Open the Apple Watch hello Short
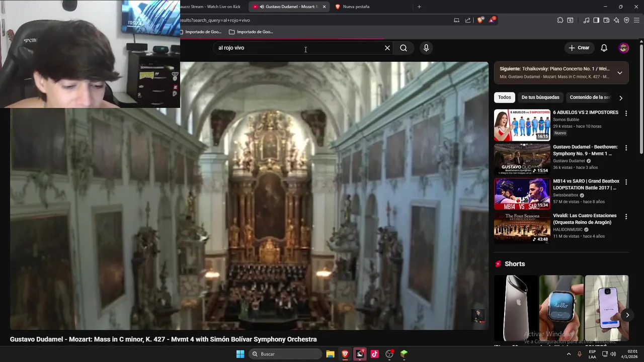The width and height of the screenshot is (644, 362). [x=561, y=308]
